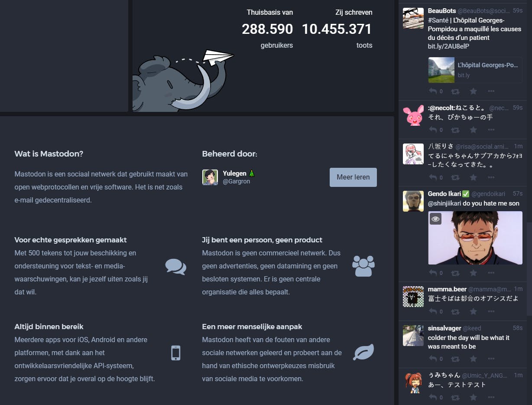Click the mastodon elephant mascot illustration
The width and height of the screenshot is (532, 405).
click(x=184, y=80)
